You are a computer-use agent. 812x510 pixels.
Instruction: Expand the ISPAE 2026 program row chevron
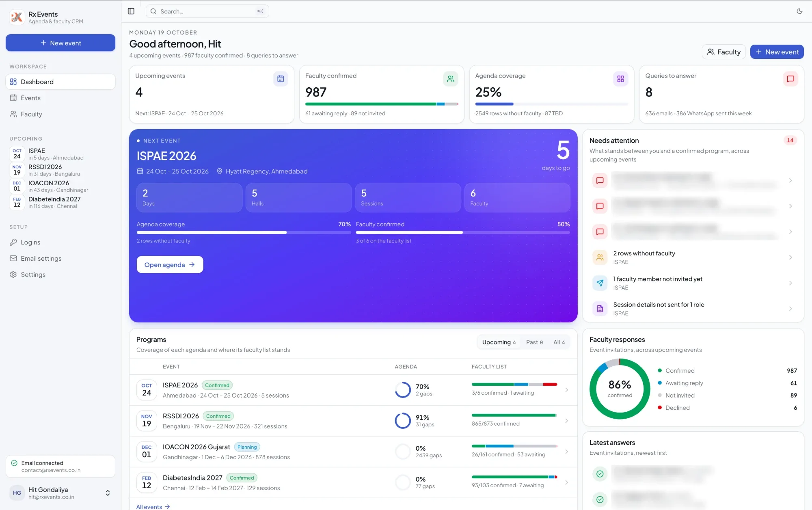tap(566, 390)
